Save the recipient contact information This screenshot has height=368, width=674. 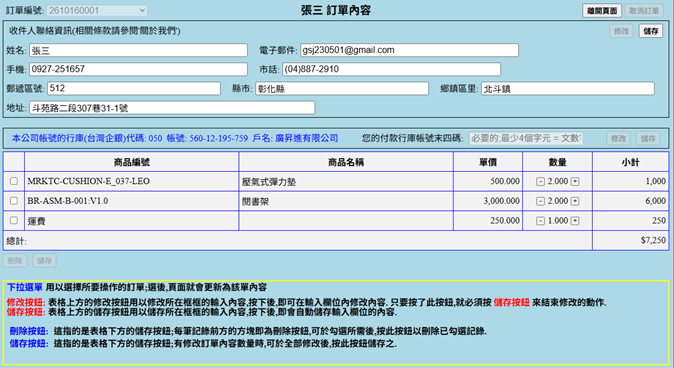651,31
